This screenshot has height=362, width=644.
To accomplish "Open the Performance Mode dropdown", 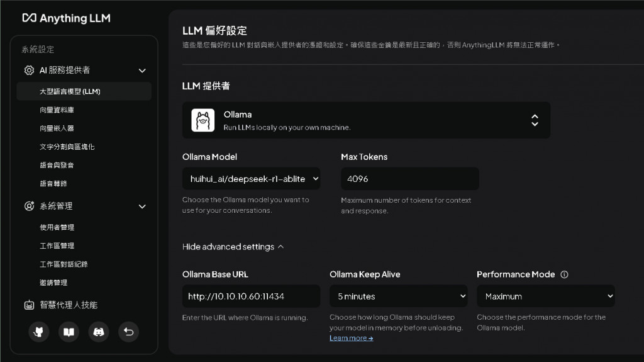I will (546, 296).
